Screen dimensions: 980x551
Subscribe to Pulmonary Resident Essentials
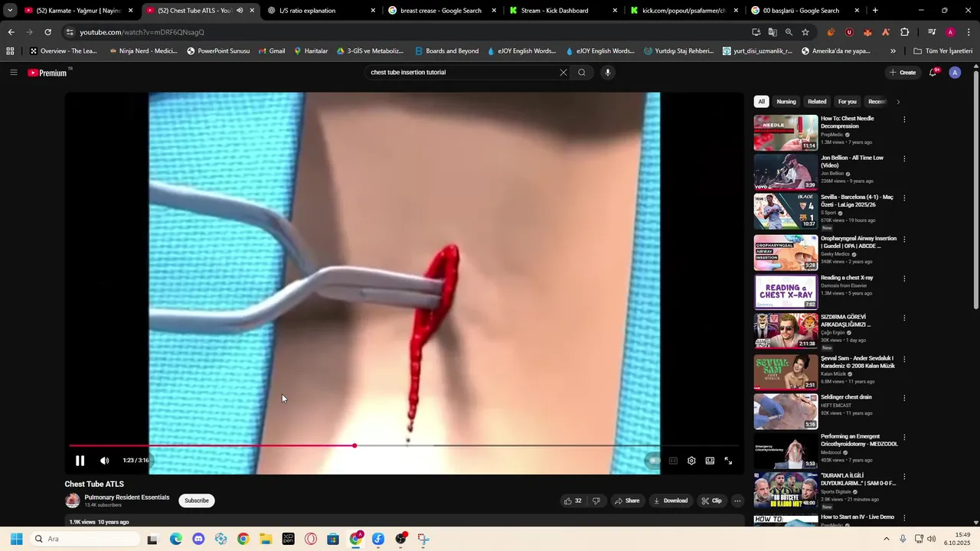(x=197, y=500)
